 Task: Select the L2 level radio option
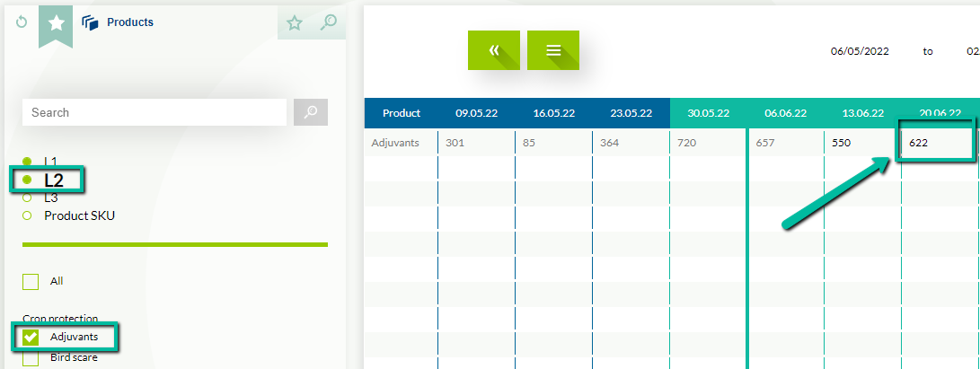27,180
